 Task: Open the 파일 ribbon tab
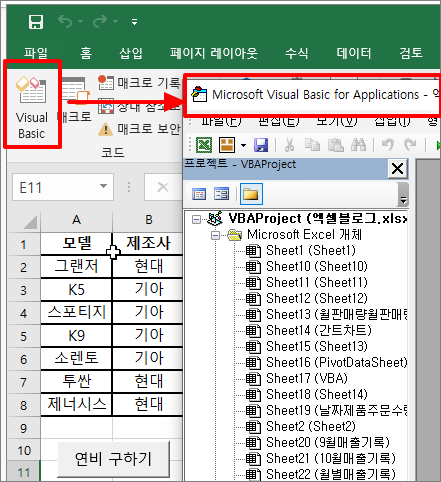pos(36,53)
